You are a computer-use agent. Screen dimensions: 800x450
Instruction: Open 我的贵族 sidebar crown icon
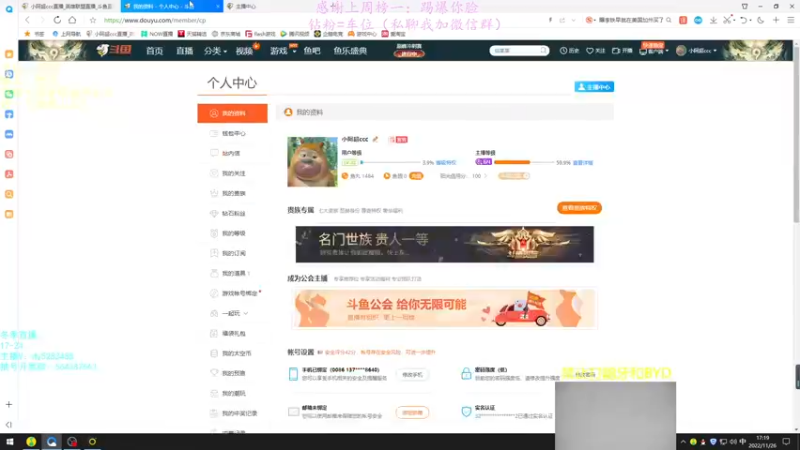point(214,193)
